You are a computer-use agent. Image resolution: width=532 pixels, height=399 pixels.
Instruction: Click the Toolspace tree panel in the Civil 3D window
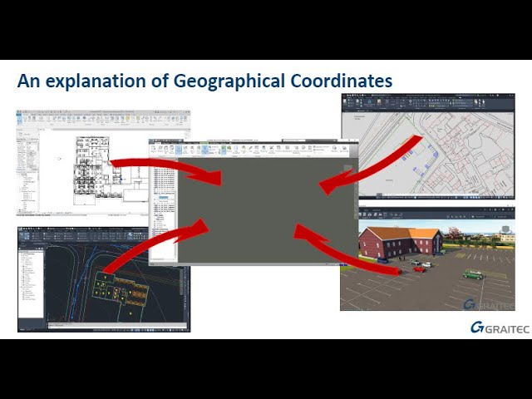32,284
